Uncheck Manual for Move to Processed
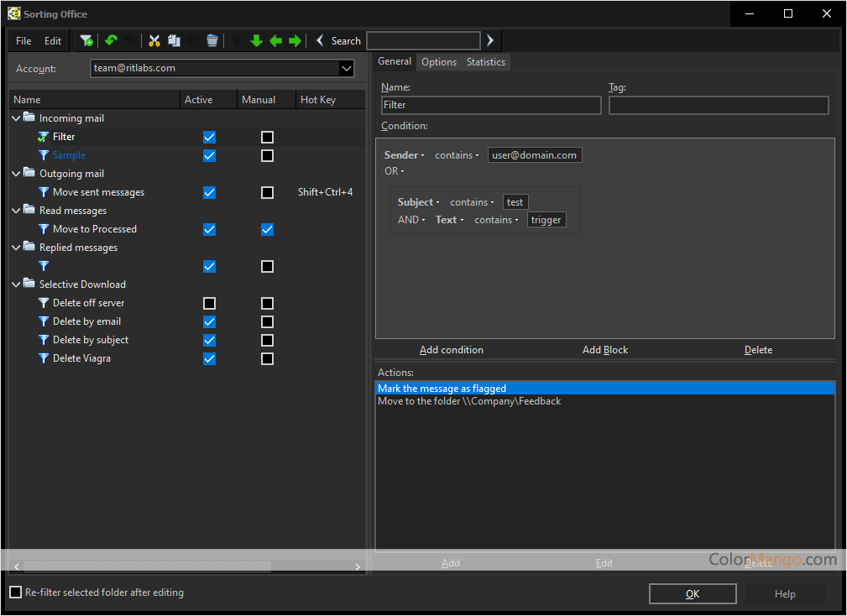This screenshot has height=616, width=847. coord(267,229)
